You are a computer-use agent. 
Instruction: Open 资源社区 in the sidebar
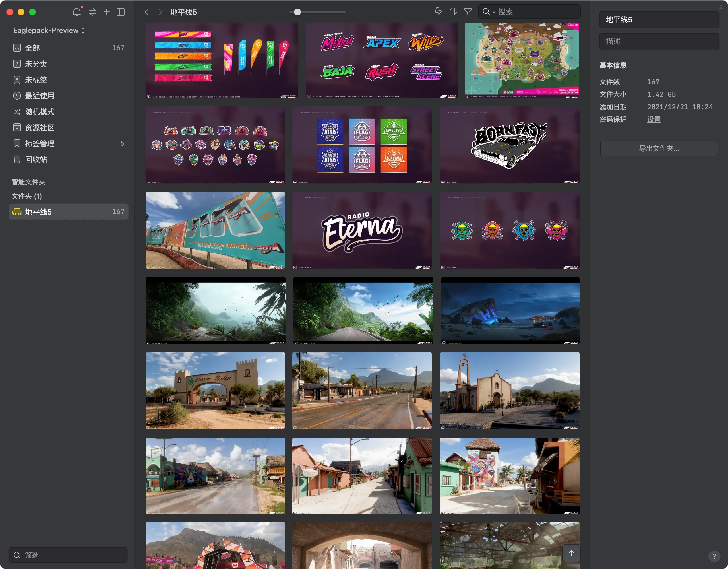[x=68, y=127]
